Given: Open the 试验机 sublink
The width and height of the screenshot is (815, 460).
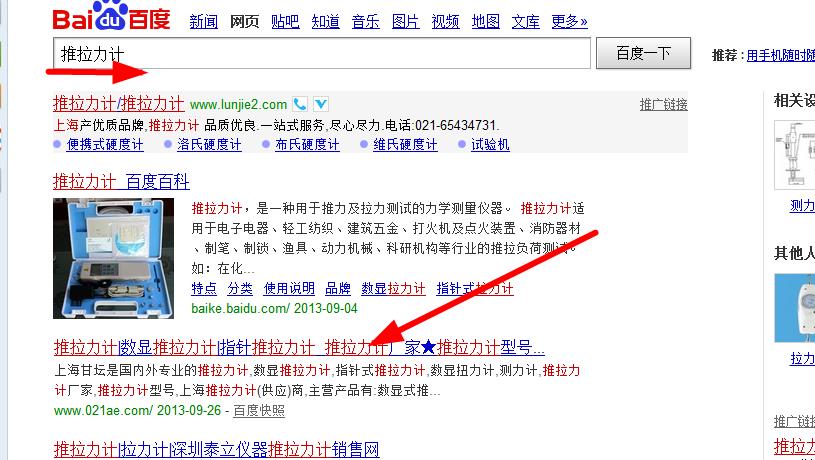Looking at the screenshot, I should tap(490, 144).
